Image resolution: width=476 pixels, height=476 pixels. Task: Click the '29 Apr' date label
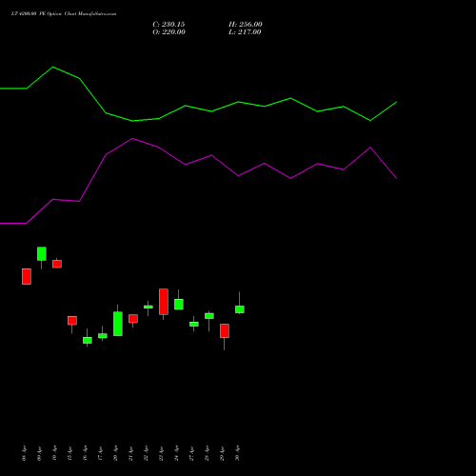click(x=222, y=453)
